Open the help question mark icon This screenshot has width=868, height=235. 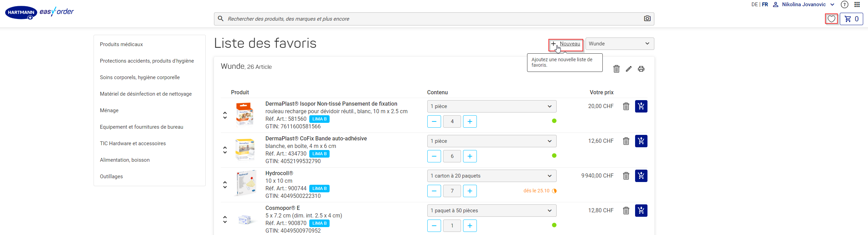point(844,4)
